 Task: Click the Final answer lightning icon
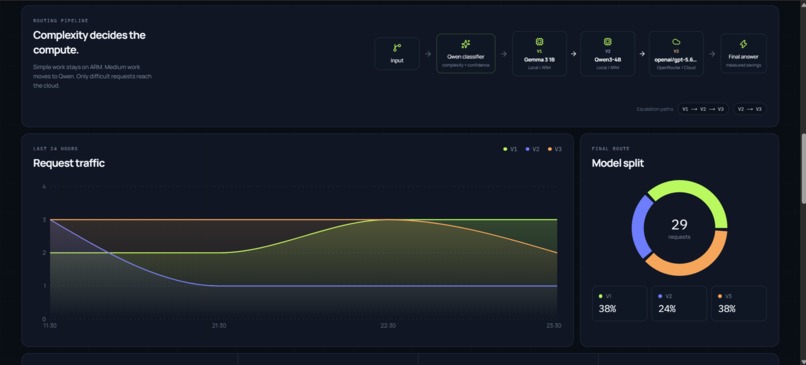pos(743,45)
